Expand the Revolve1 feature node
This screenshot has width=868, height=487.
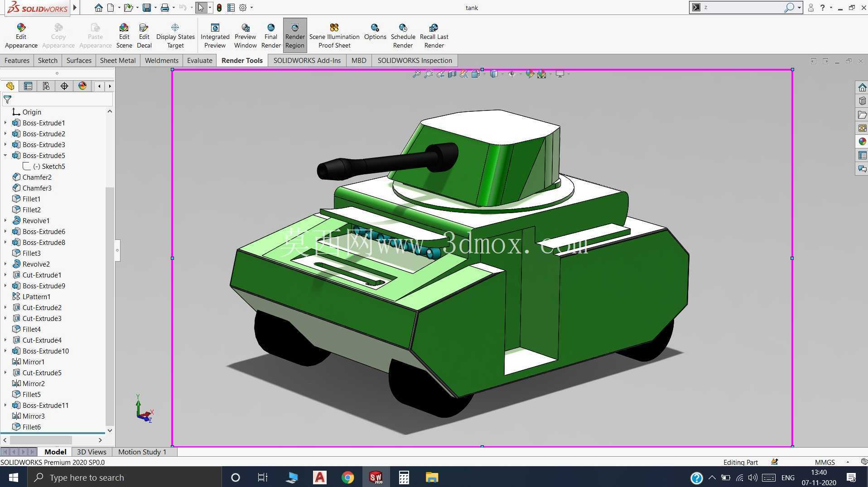click(x=5, y=220)
